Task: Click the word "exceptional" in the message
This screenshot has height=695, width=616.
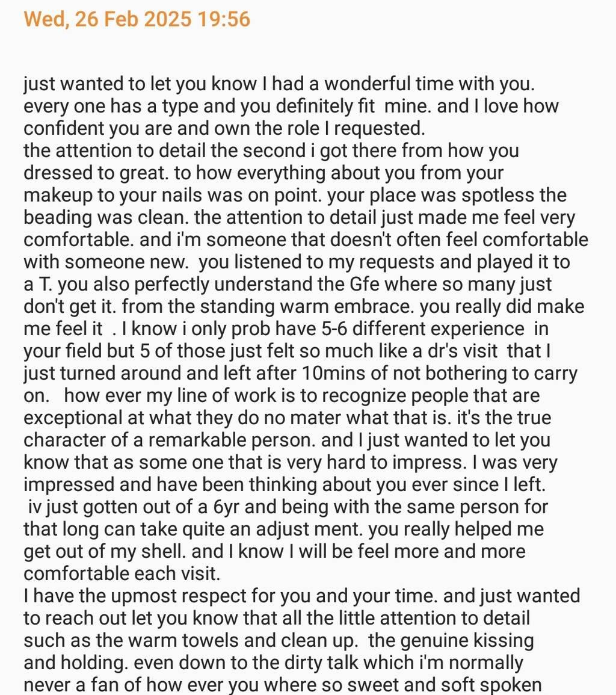Action: pos(75,418)
